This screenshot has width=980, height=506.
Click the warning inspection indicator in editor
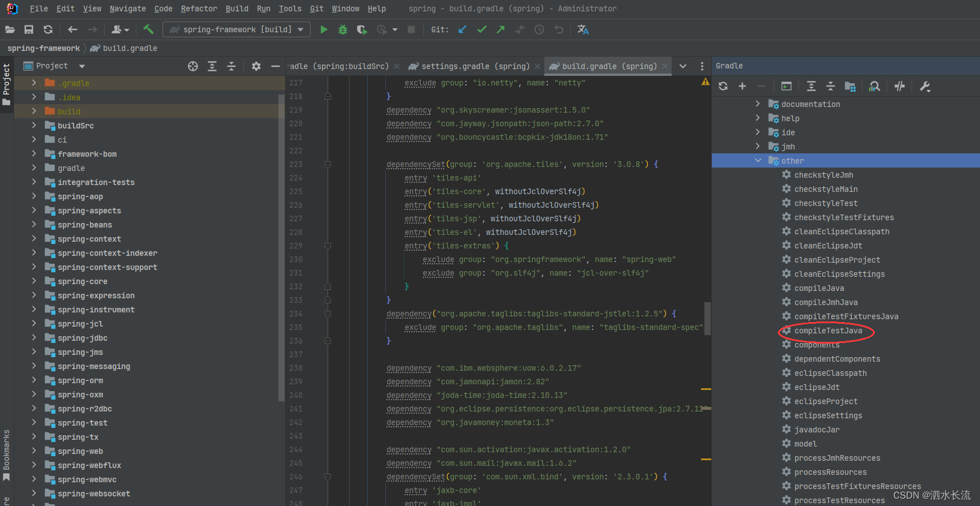pyautogui.click(x=705, y=82)
